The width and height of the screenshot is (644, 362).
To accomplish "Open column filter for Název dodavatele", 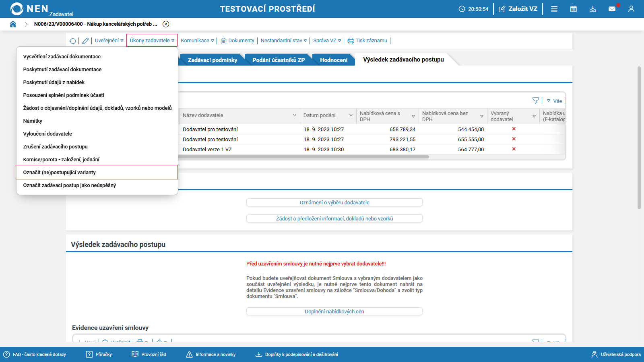I will [x=295, y=115].
